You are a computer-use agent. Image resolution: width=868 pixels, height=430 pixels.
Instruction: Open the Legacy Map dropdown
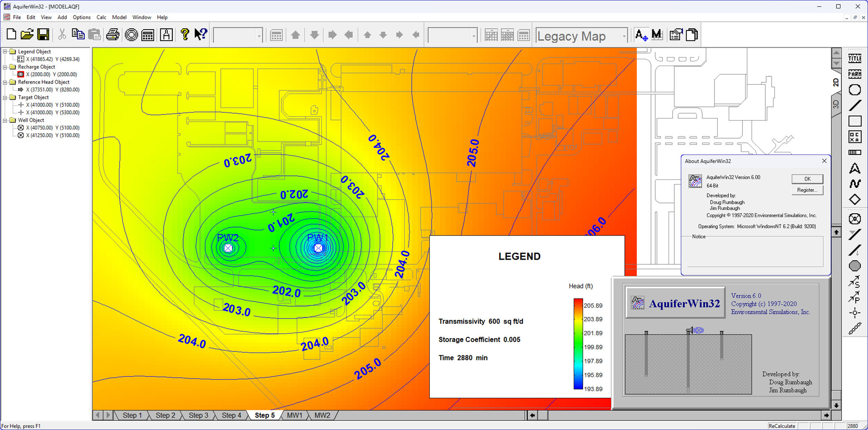coord(624,36)
